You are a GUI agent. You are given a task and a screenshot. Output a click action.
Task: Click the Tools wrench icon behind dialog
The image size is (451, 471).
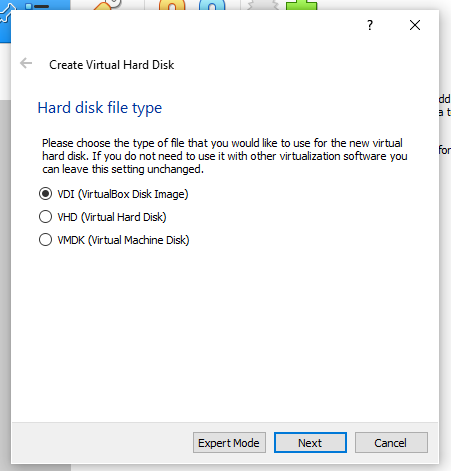(x=7, y=13)
